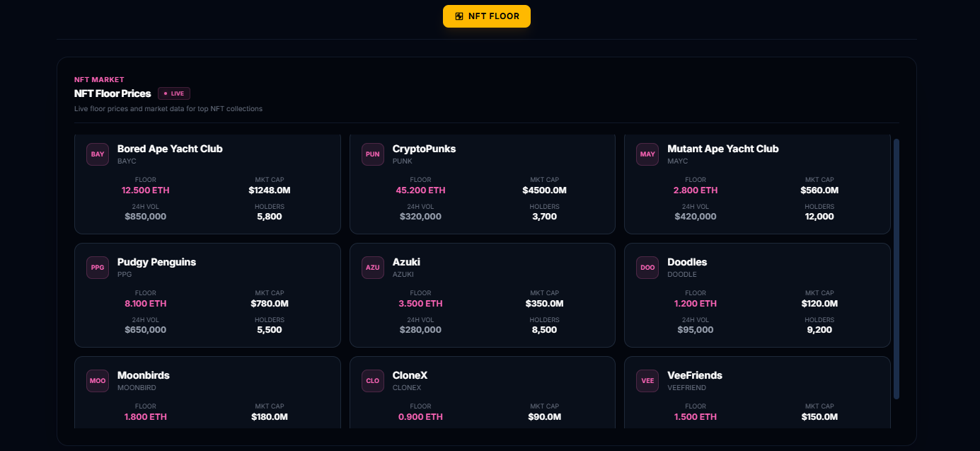Select the PPG Pudgy Penguins badge icon

[98, 268]
